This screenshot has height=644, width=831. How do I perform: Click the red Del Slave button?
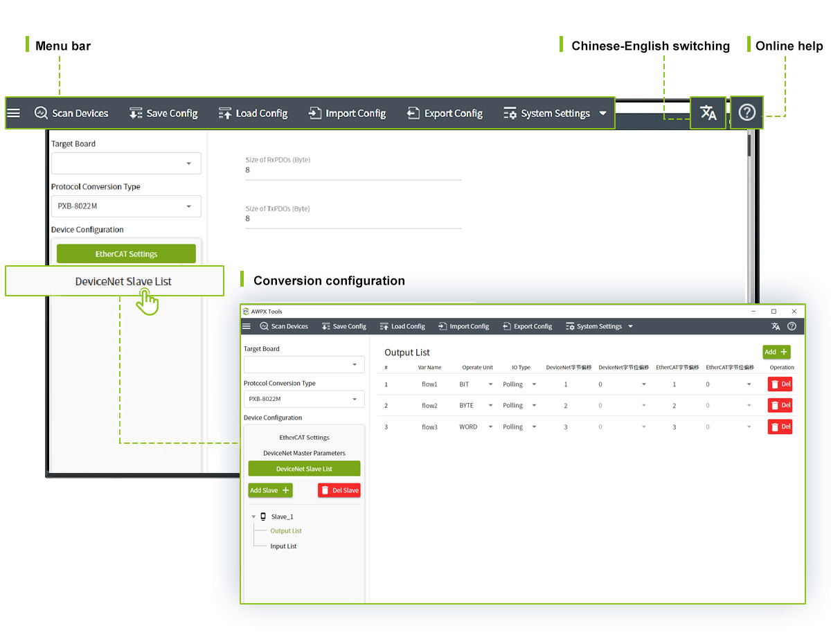coord(339,490)
